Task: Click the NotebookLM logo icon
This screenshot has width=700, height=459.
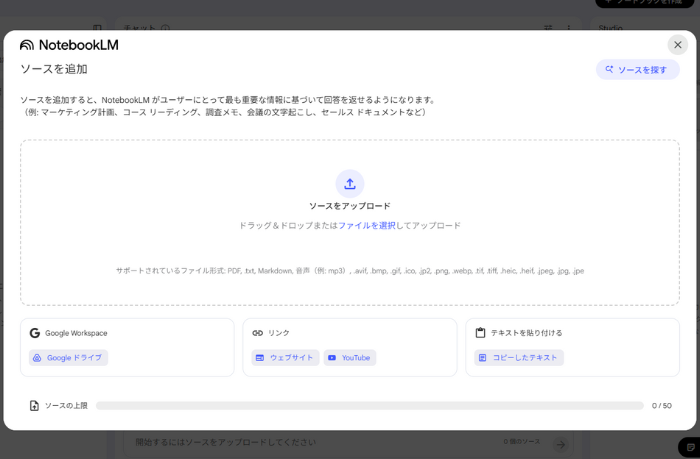Action: coord(27,45)
